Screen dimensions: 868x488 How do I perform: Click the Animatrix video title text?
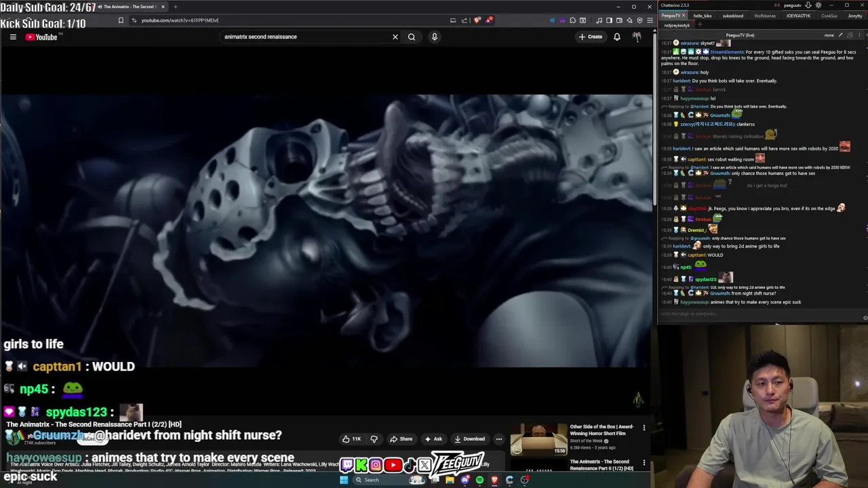pyautogui.click(x=94, y=424)
